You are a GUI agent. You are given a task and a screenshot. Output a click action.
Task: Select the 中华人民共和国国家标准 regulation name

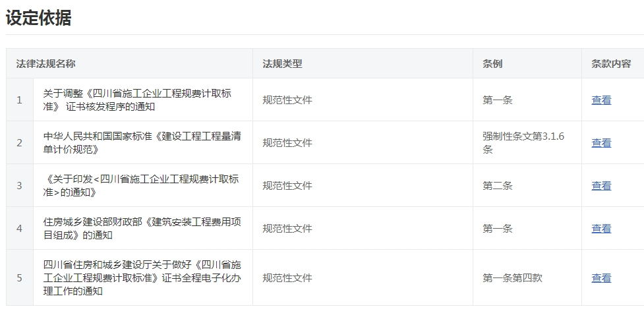coord(142,143)
